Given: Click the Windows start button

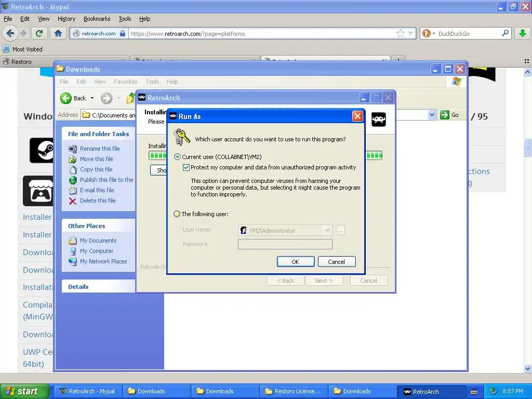Looking at the screenshot, I should 24,391.
